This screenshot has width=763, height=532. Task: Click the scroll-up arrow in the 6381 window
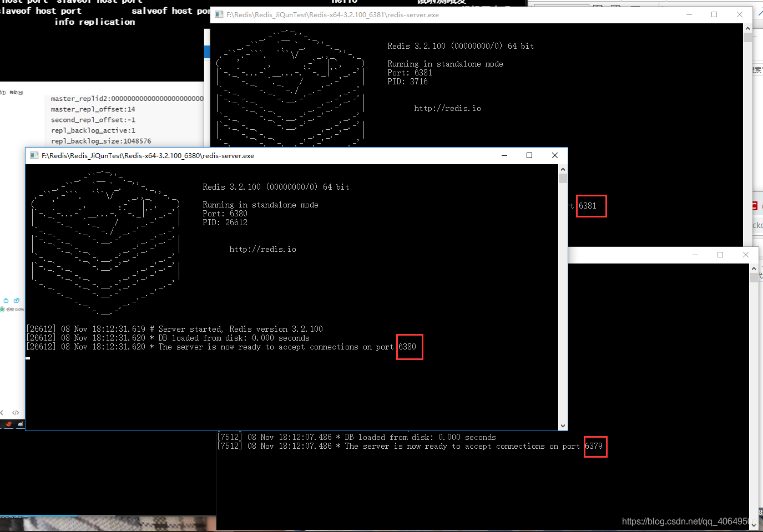(x=748, y=28)
